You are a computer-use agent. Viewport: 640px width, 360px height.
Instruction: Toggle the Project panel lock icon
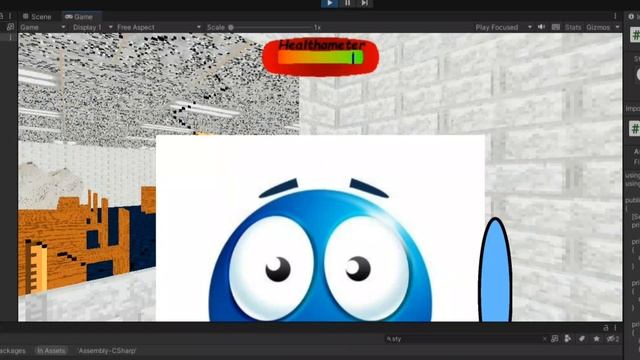[606, 328]
